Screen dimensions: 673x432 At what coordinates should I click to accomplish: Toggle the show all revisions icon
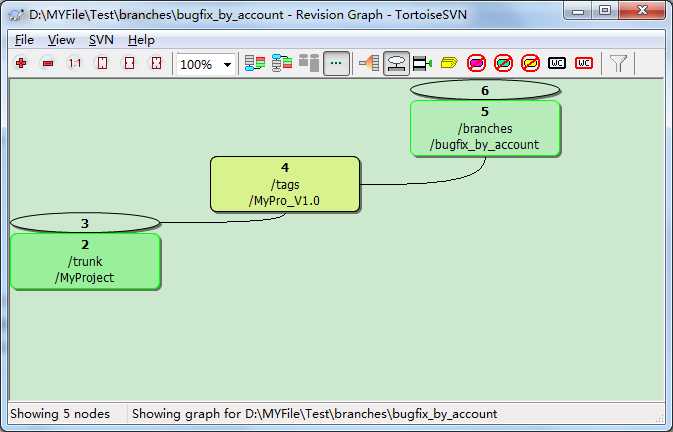[369, 63]
